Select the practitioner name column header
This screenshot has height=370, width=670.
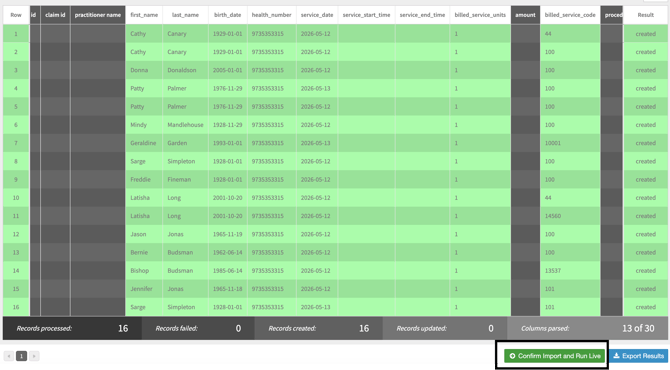pos(98,15)
